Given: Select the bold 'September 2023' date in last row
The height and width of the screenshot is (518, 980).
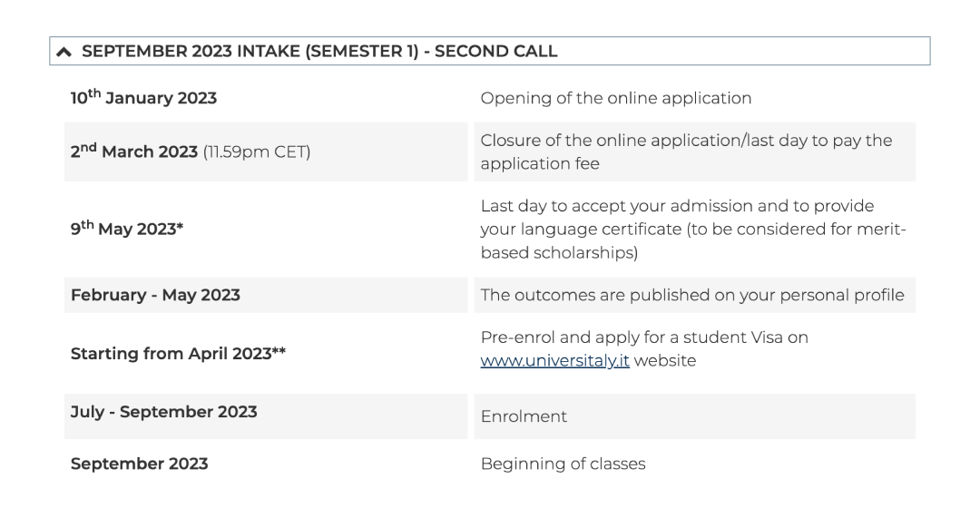Looking at the screenshot, I should pyautogui.click(x=139, y=464).
